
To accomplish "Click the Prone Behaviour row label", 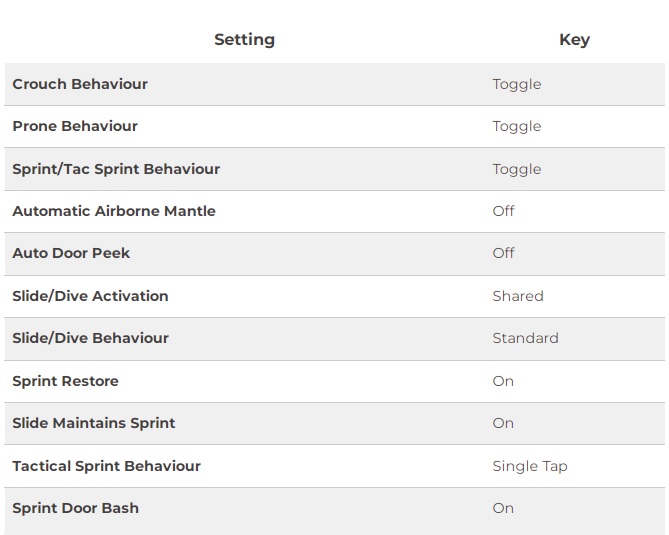I will click(x=75, y=126).
